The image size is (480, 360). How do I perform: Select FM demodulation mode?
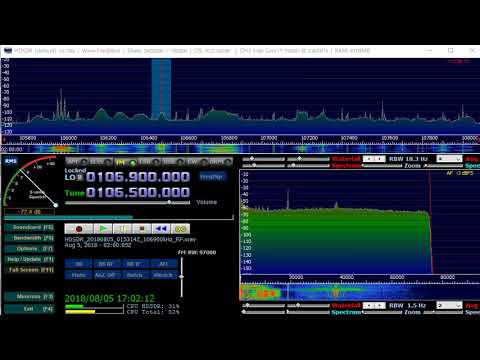(x=126, y=162)
